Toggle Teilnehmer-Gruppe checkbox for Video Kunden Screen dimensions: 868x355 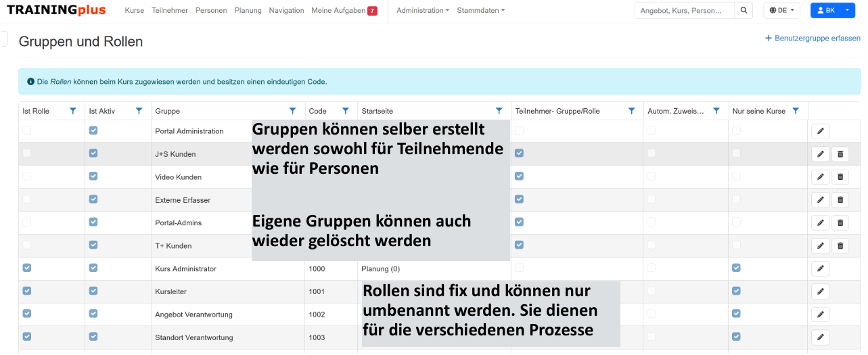[x=519, y=176]
